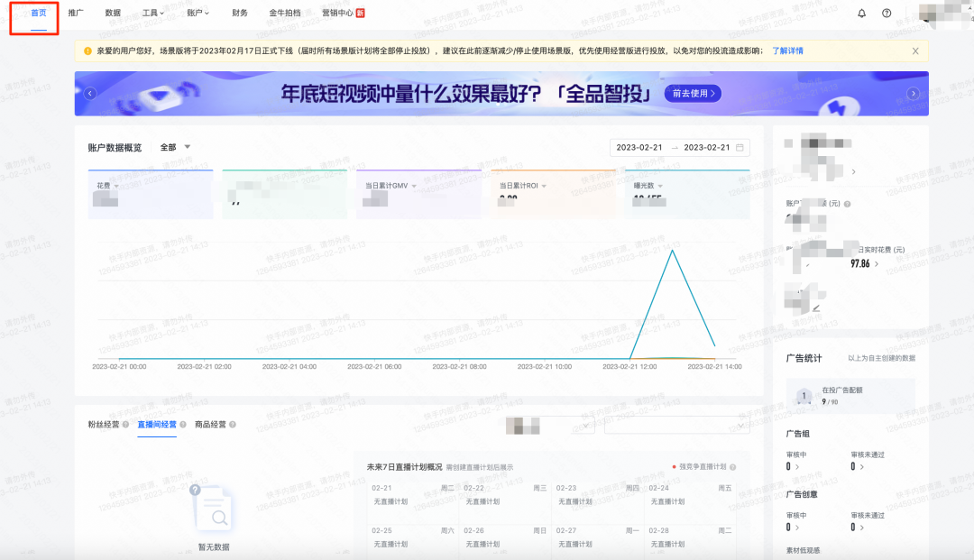Open calendar icon in the date range field
Image resolution: width=974 pixels, height=560 pixels.
point(740,148)
